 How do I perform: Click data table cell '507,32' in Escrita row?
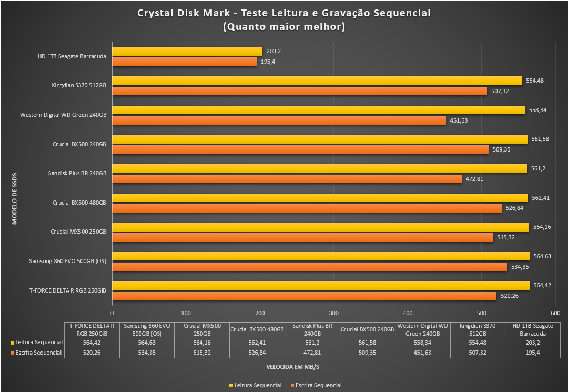point(478,353)
